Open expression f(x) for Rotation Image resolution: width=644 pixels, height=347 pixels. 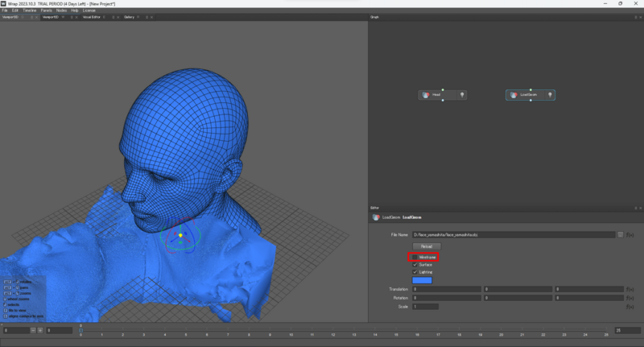pos(630,299)
